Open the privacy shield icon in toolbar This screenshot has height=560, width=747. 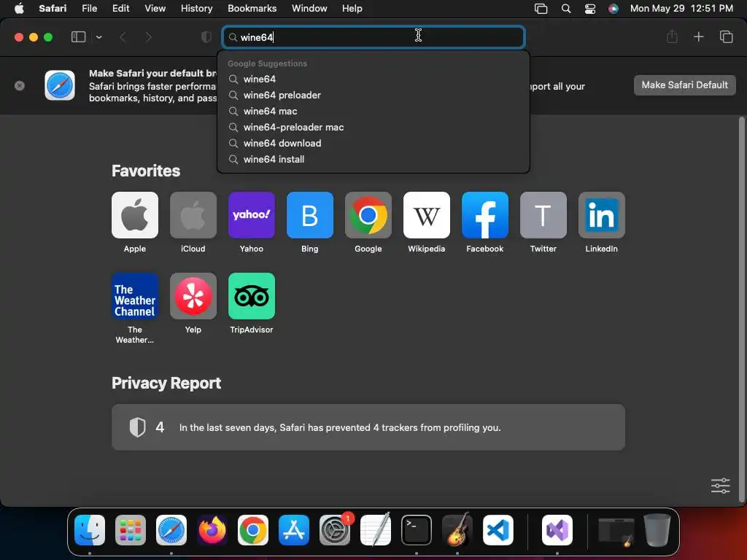pos(206,37)
